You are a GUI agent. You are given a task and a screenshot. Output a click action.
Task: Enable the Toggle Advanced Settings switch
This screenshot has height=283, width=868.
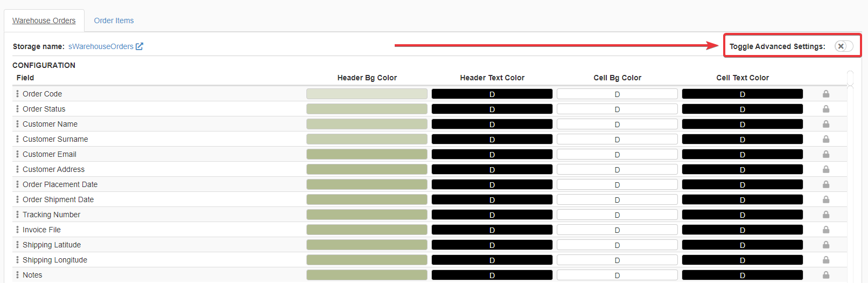click(x=843, y=46)
